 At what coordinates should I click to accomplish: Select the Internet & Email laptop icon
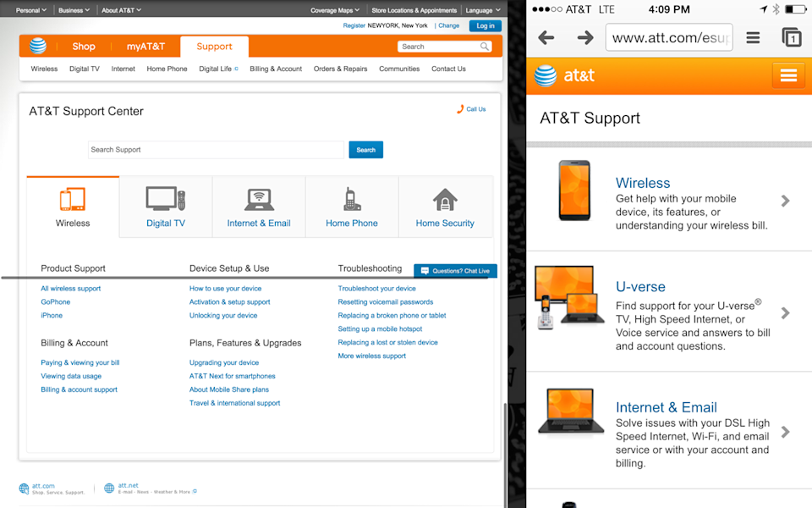(x=259, y=200)
